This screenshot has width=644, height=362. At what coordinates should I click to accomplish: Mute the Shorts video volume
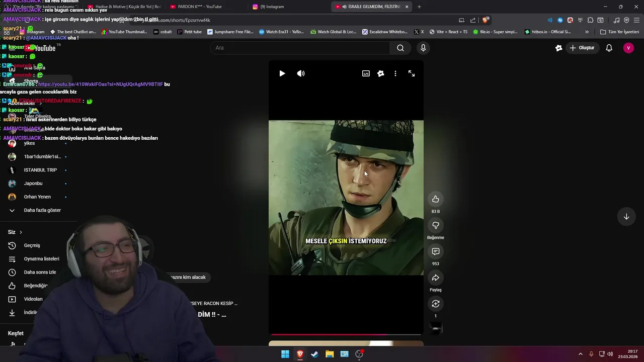pos(301,73)
